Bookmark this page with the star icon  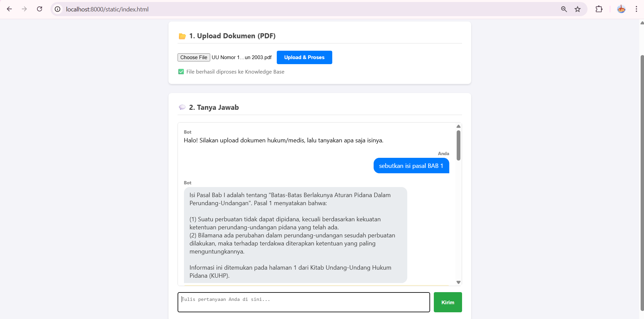[577, 9]
